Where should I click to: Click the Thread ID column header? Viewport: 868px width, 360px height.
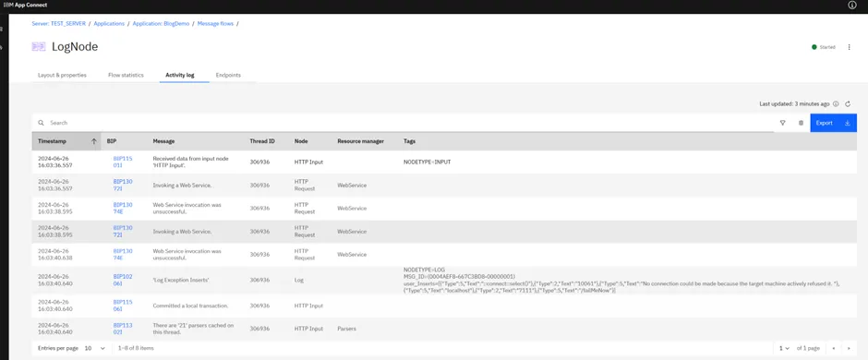[262, 141]
